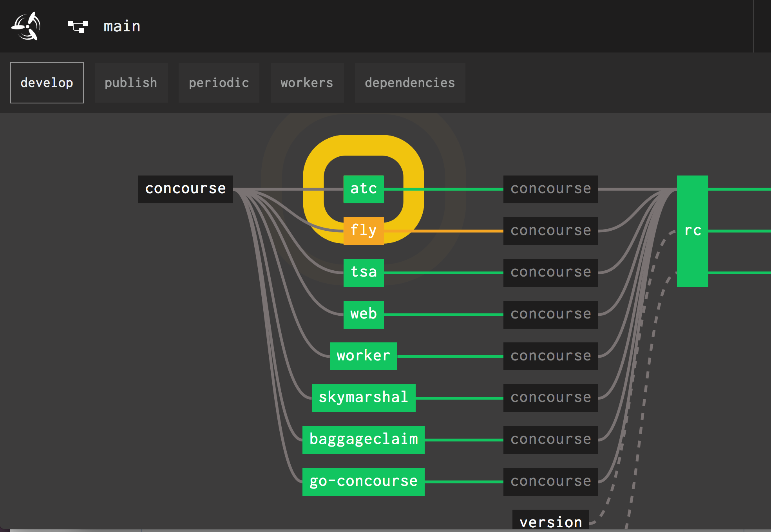Image resolution: width=771 pixels, height=532 pixels.
Task: Click the version resource node
Action: (x=550, y=521)
